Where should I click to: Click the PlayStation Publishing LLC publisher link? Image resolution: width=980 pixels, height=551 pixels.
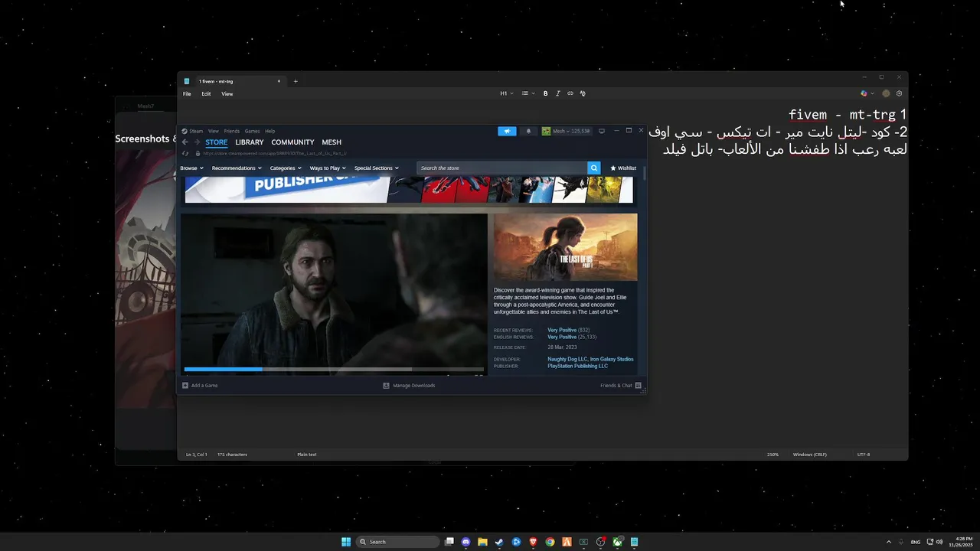(577, 366)
